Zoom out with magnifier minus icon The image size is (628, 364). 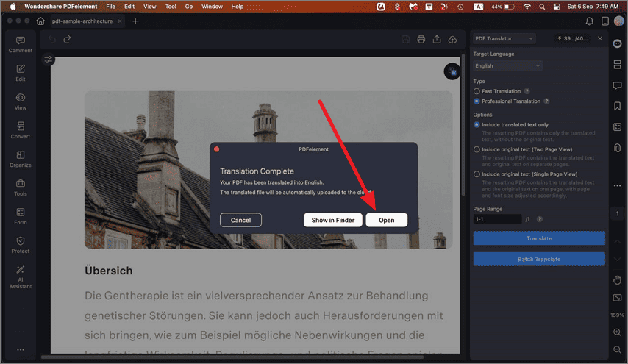(x=617, y=349)
